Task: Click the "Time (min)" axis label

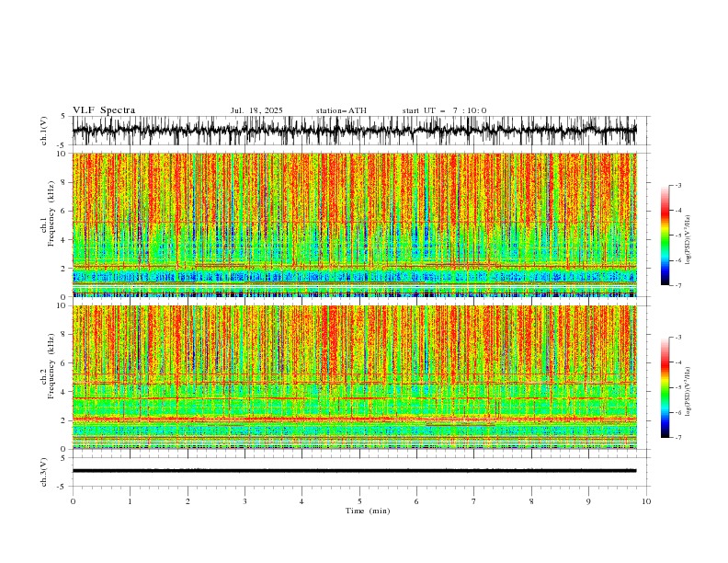Action: click(368, 511)
